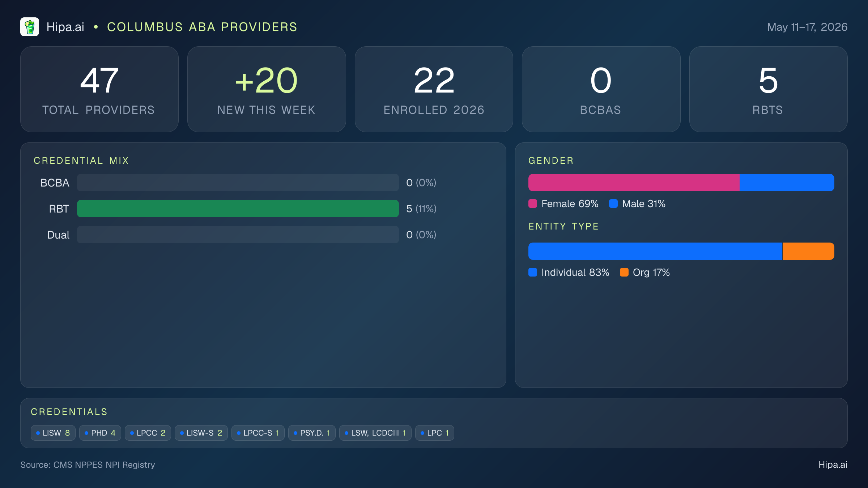Click the pink Female legend swatch
Image resolution: width=868 pixels, height=488 pixels.
click(533, 204)
